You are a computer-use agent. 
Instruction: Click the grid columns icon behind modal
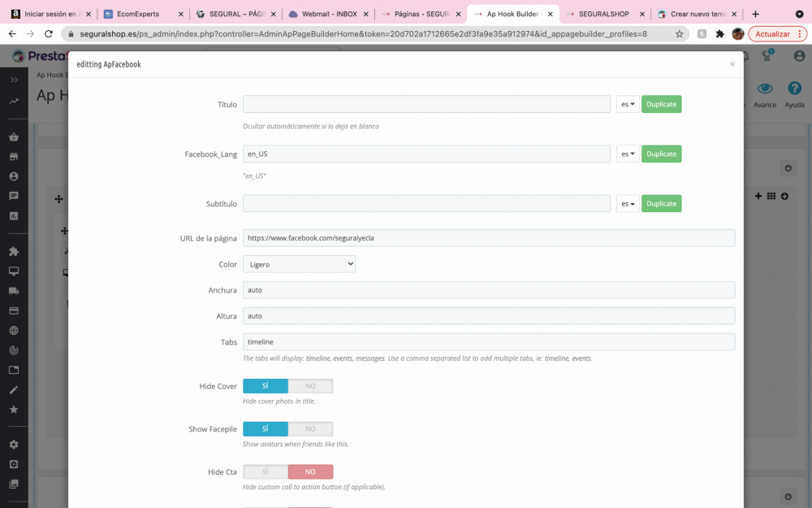pyautogui.click(x=771, y=196)
